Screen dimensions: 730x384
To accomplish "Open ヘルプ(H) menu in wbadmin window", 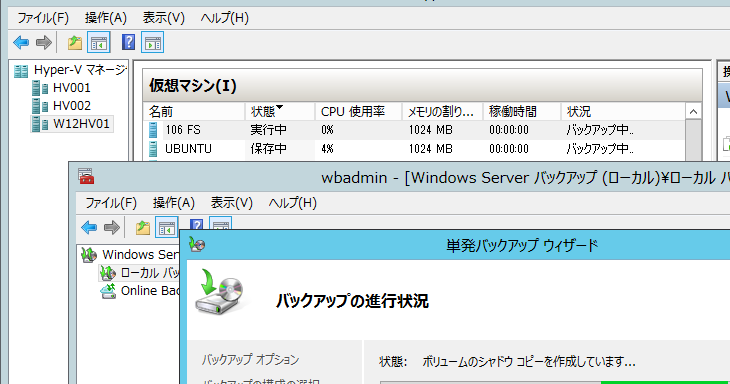I will 292,202.
